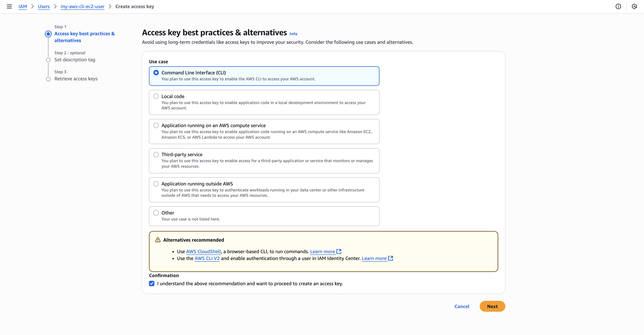The width and height of the screenshot is (644, 335).
Task: Click external link icon after IAM Identity Center Learn more
Action: [x=391, y=258]
